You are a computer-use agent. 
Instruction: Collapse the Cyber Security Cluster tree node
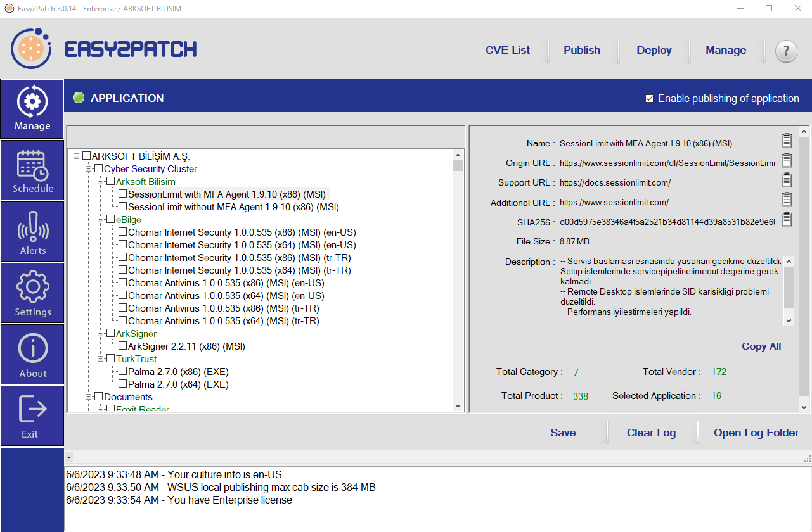[x=89, y=169]
